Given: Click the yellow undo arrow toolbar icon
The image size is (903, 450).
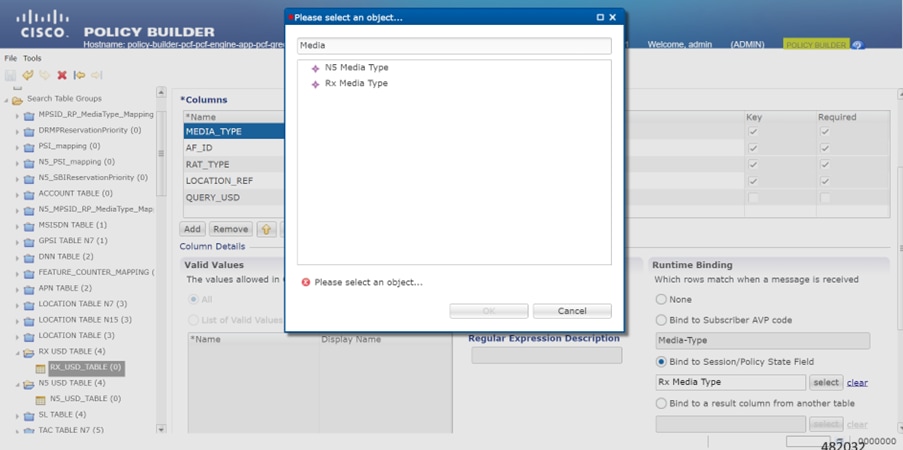Looking at the screenshot, I should pyautogui.click(x=28, y=75).
